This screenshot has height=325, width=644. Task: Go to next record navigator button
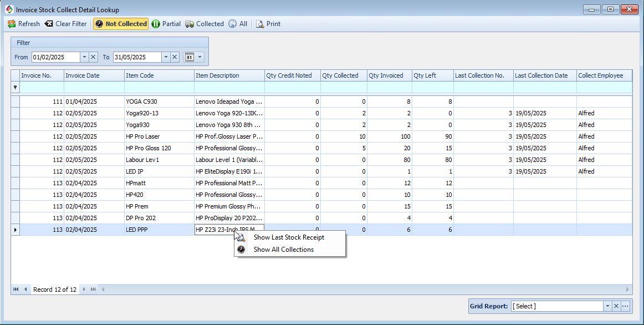(x=84, y=290)
